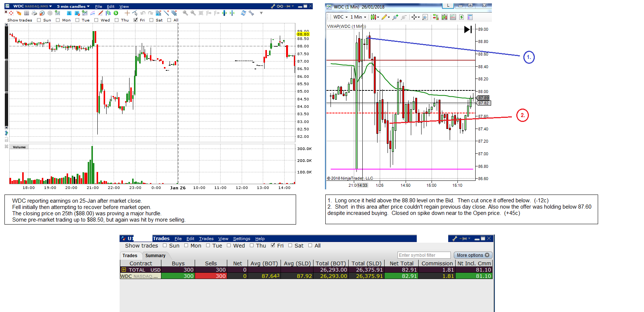Screen dimensions: 644x312
Task: Click the undo arrow in 5 min chart toolbar
Action: pyautogui.click(x=143, y=13)
